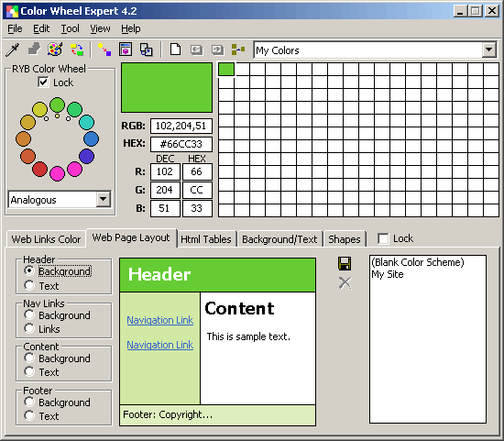This screenshot has height=441, width=504.
Task: Switch to Background/Text tab
Action: click(279, 239)
